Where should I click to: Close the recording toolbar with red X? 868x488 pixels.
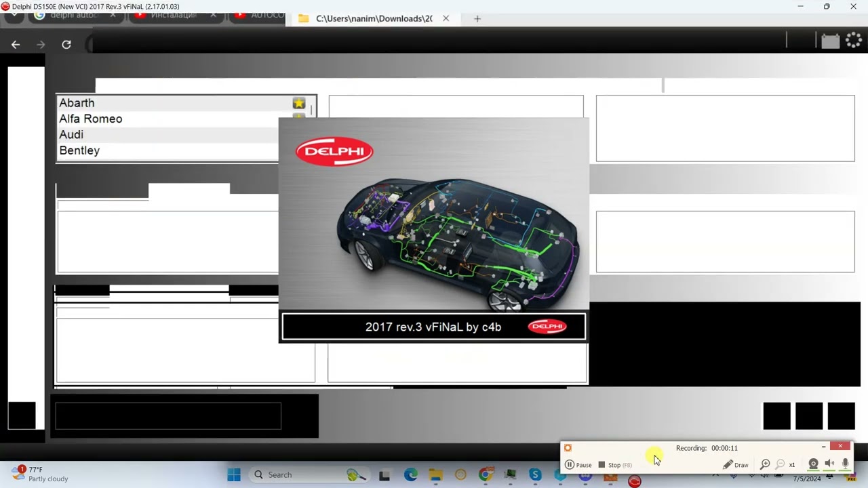(840, 446)
